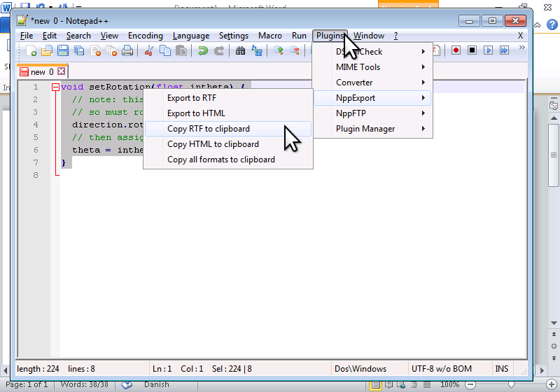Click line number 8 in the margin

[x=36, y=175]
